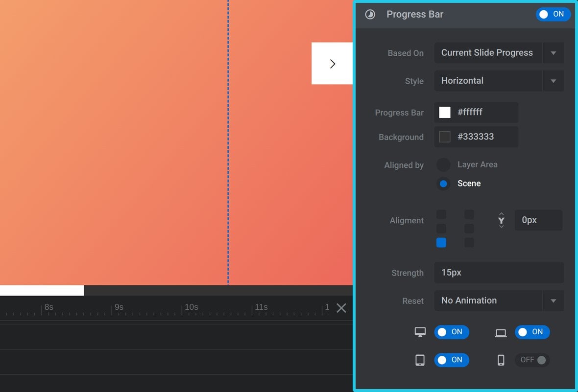Click the mobile phone device icon
This screenshot has height=392, width=578.
click(x=501, y=360)
